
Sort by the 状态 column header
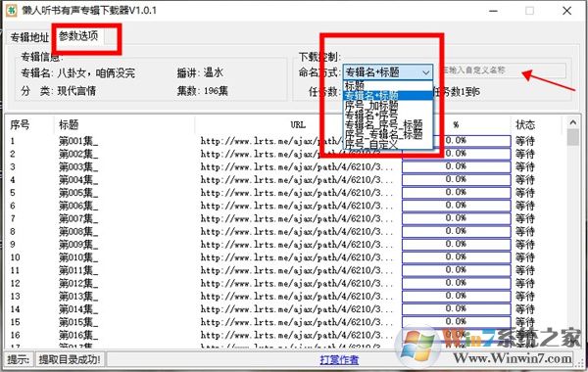[x=525, y=124]
